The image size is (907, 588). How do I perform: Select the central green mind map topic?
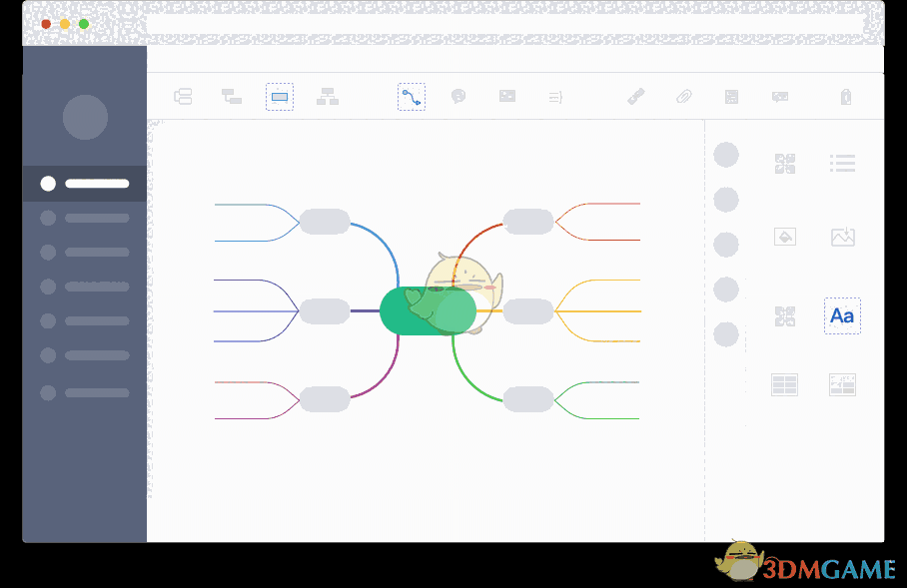tap(428, 310)
